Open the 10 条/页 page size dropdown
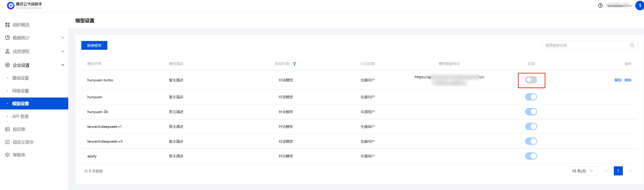This screenshot has height=190, width=644. click(x=583, y=171)
